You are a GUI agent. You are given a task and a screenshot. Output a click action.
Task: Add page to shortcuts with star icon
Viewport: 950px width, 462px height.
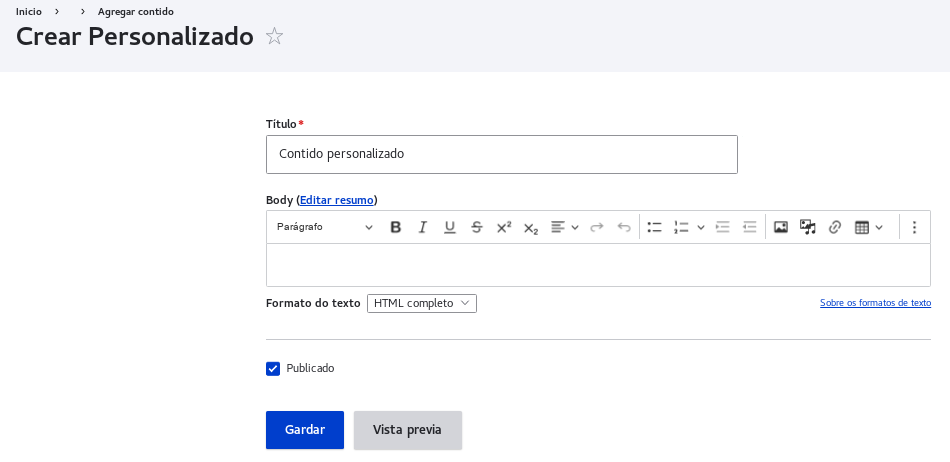(274, 36)
